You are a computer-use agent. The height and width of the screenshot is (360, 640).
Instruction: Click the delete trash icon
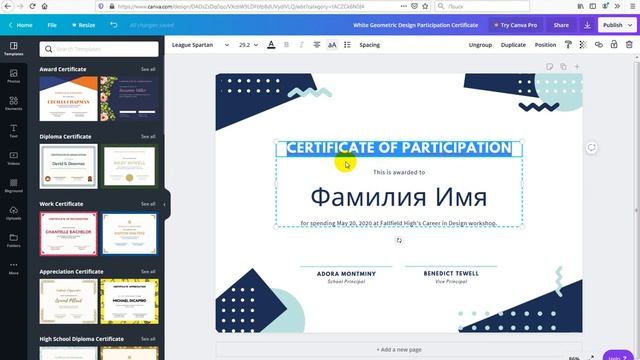(x=629, y=45)
